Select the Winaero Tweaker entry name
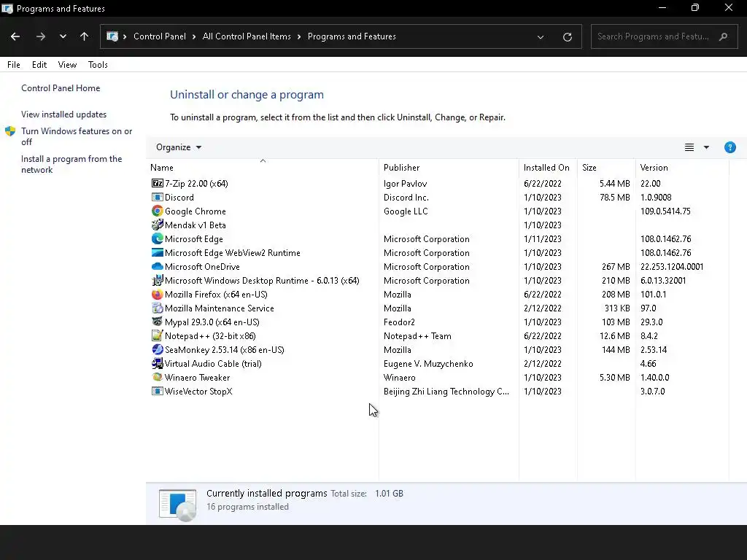 [197, 377]
